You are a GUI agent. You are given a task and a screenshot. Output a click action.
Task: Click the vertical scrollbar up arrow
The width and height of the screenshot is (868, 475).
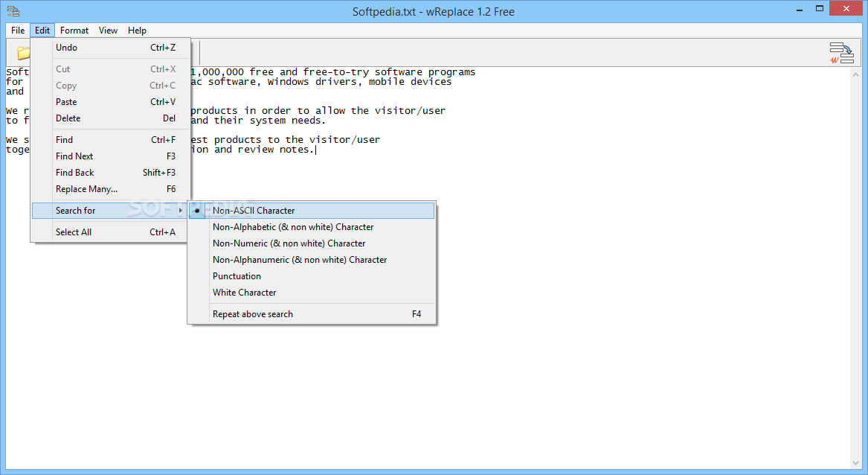pyautogui.click(x=856, y=74)
